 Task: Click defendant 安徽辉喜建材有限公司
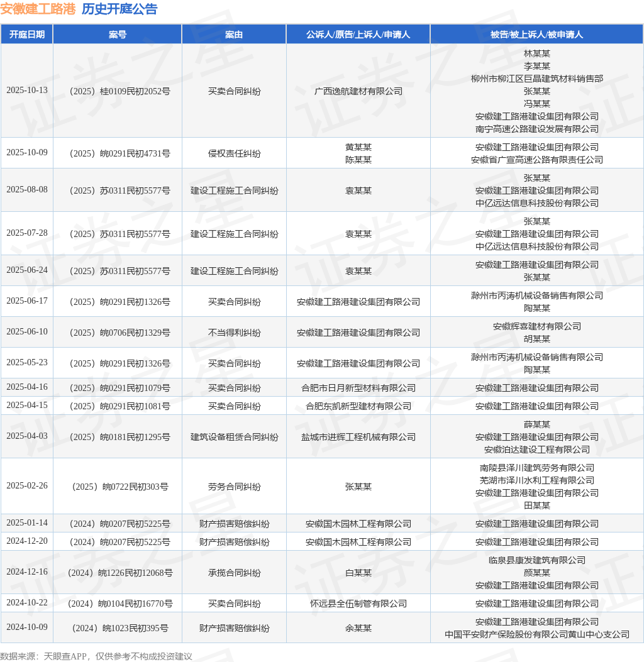coord(536,326)
